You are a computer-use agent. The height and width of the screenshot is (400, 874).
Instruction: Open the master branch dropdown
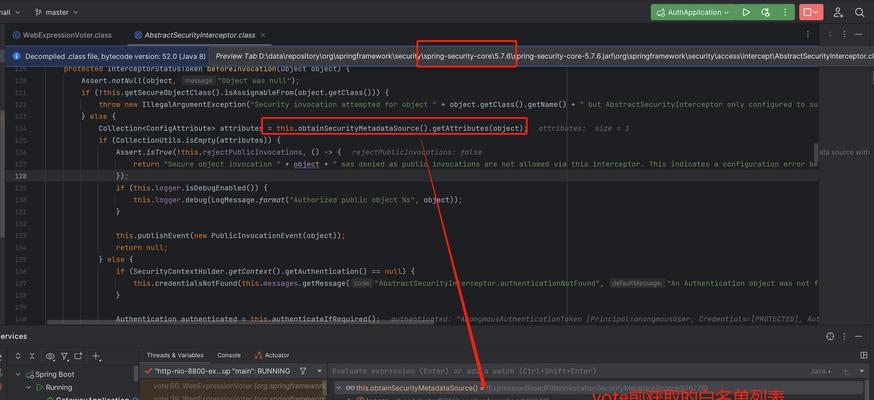coord(56,12)
